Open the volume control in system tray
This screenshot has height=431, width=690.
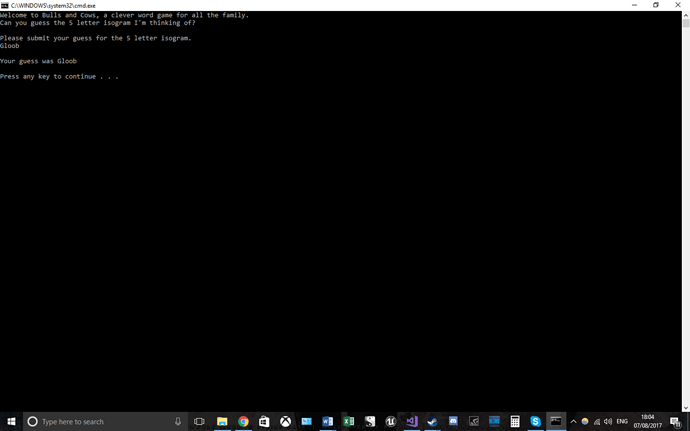(x=608, y=421)
